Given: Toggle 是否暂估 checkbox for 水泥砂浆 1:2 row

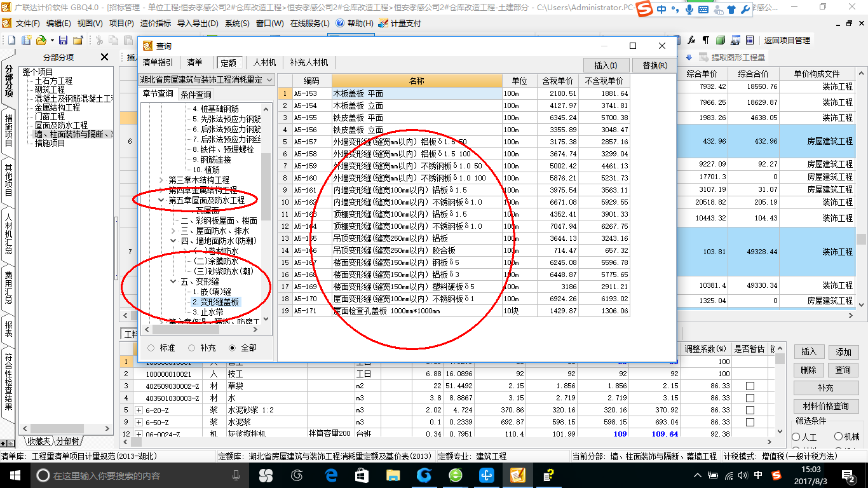Looking at the screenshot, I should point(750,410).
